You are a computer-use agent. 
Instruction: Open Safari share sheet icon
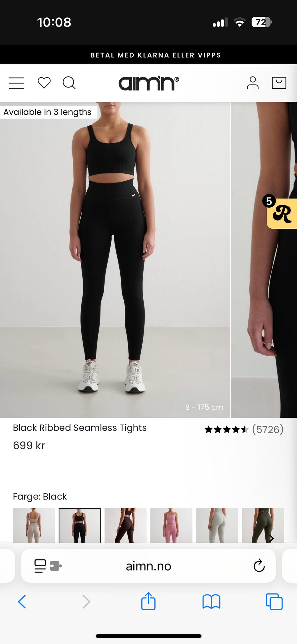pos(148,601)
